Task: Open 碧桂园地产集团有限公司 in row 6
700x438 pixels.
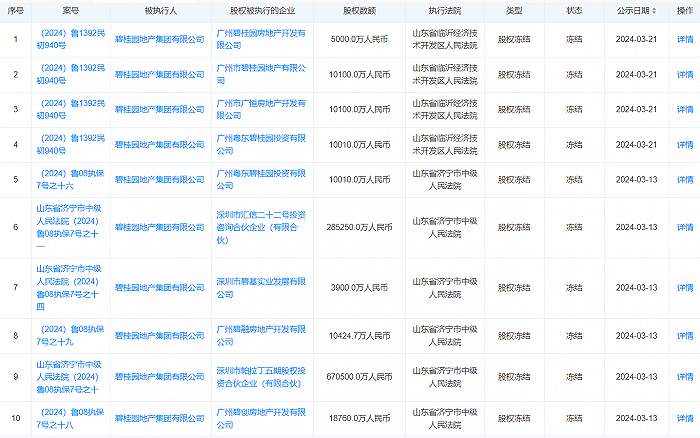Action: pyautogui.click(x=159, y=227)
